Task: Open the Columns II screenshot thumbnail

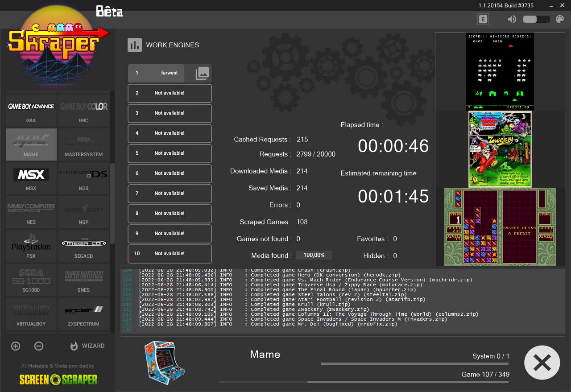Action: (500, 227)
